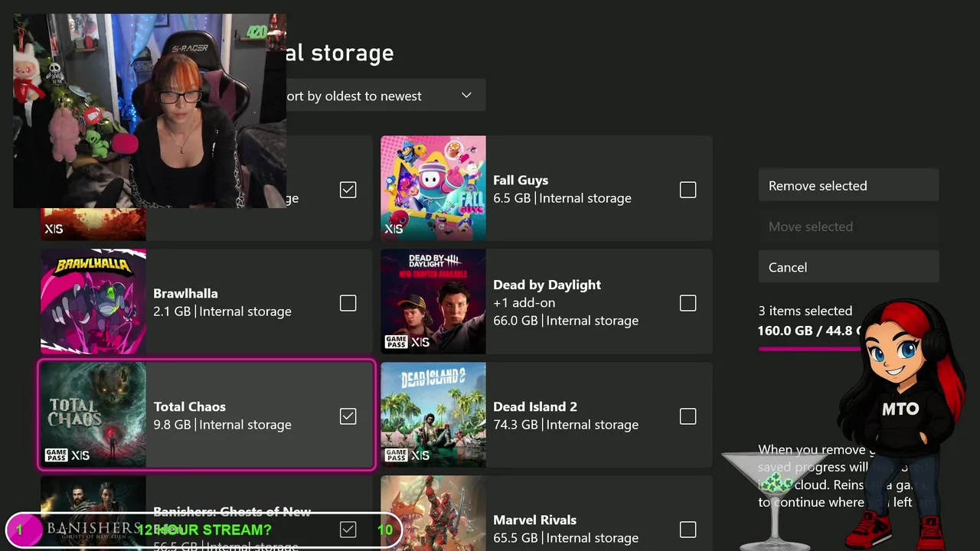Uncheck the Total Chaos checkbox

click(348, 416)
